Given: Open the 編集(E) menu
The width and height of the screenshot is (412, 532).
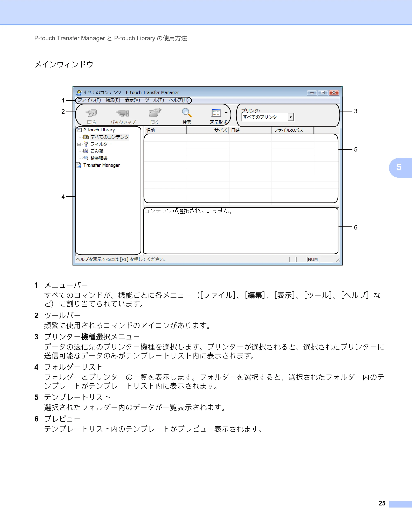Looking at the screenshot, I should tap(113, 100).
